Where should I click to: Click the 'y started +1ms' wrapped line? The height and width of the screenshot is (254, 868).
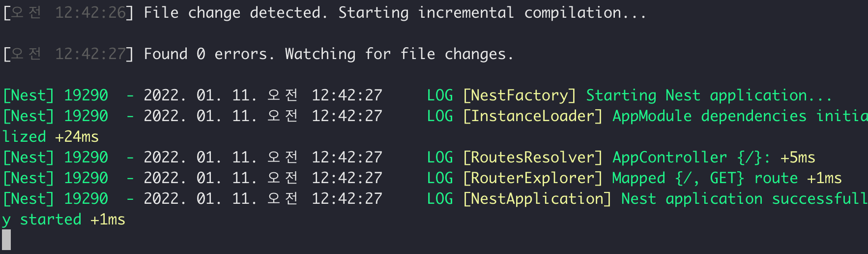[x=63, y=220]
